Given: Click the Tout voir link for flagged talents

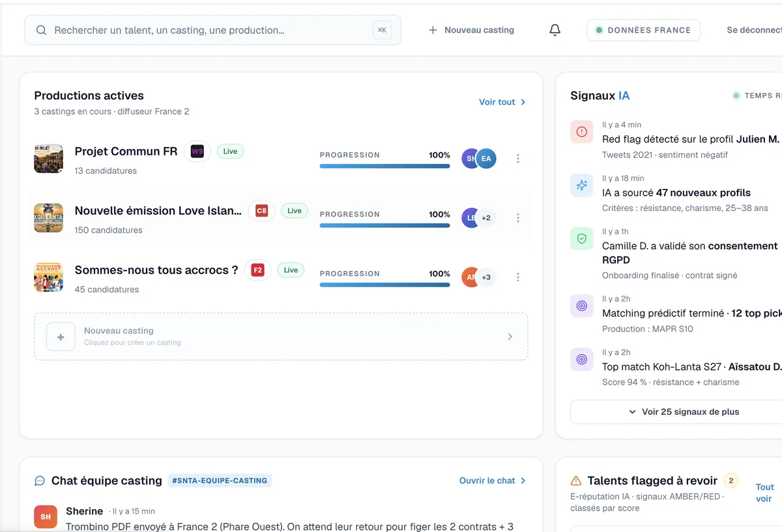Looking at the screenshot, I should click(x=765, y=493).
